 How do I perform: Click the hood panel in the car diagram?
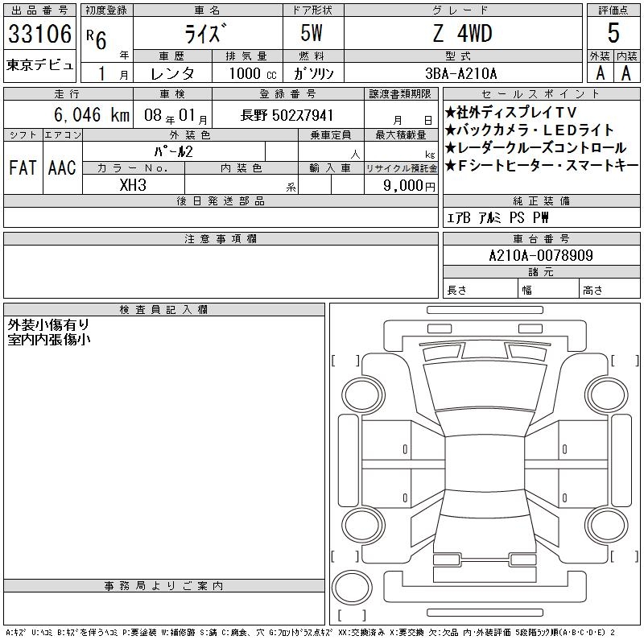[485, 386]
